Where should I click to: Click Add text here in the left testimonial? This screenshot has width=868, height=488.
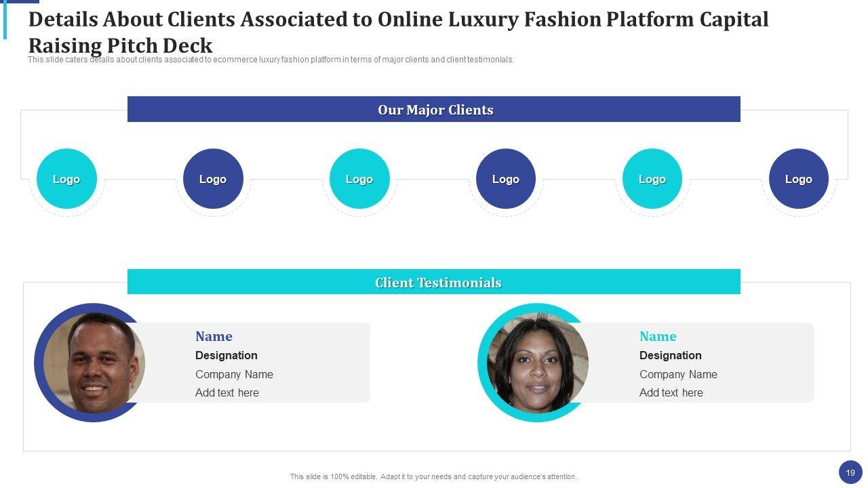click(227, 392)
